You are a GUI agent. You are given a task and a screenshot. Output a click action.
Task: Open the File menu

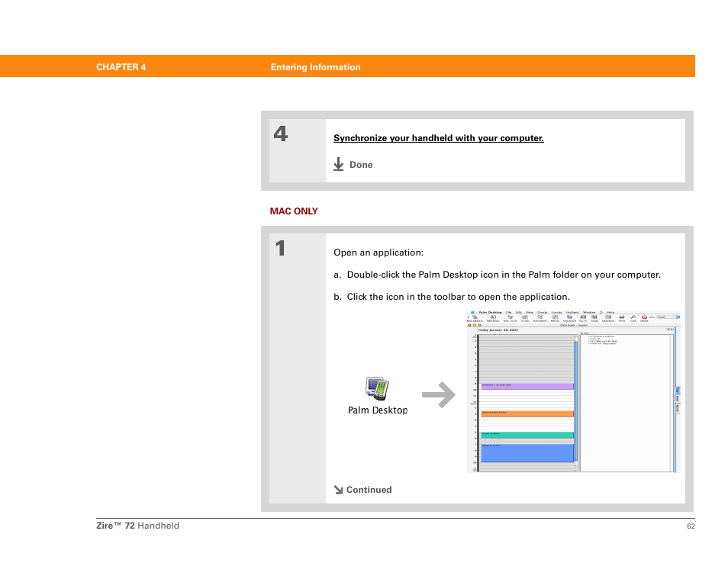coord(508,312)
